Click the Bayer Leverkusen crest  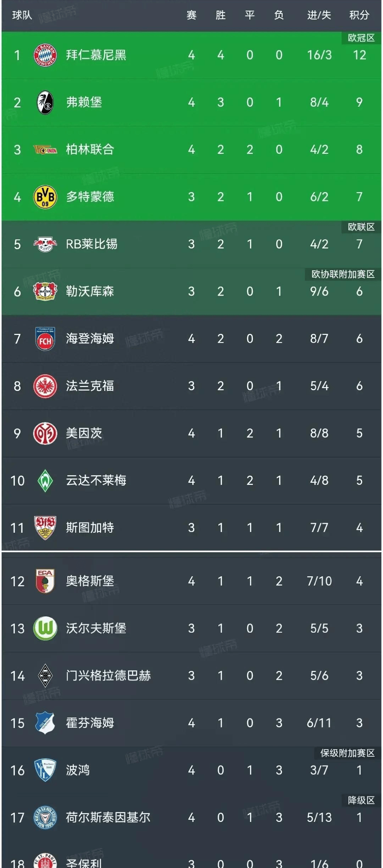(x=45, y=291)
